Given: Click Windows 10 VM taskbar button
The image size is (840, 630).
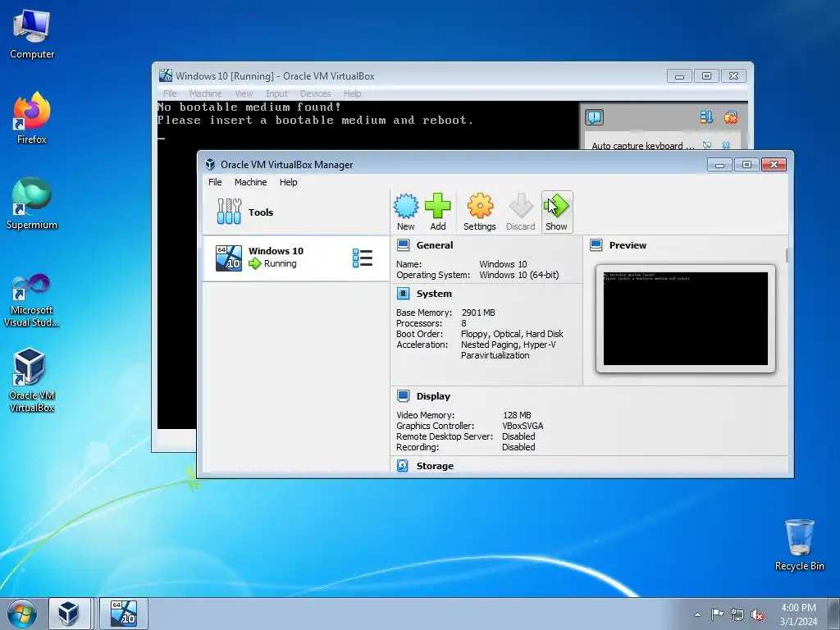Looking at the screenshot, I should [x=124, y=614].
